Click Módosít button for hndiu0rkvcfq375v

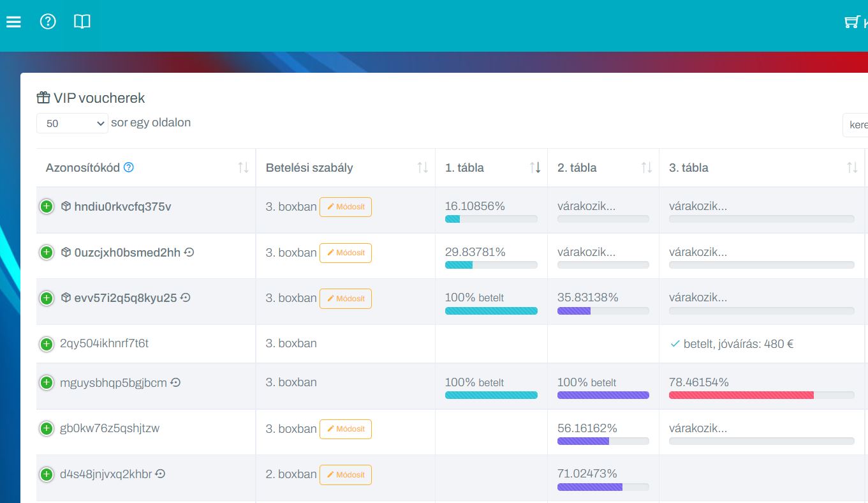point(346,207)
